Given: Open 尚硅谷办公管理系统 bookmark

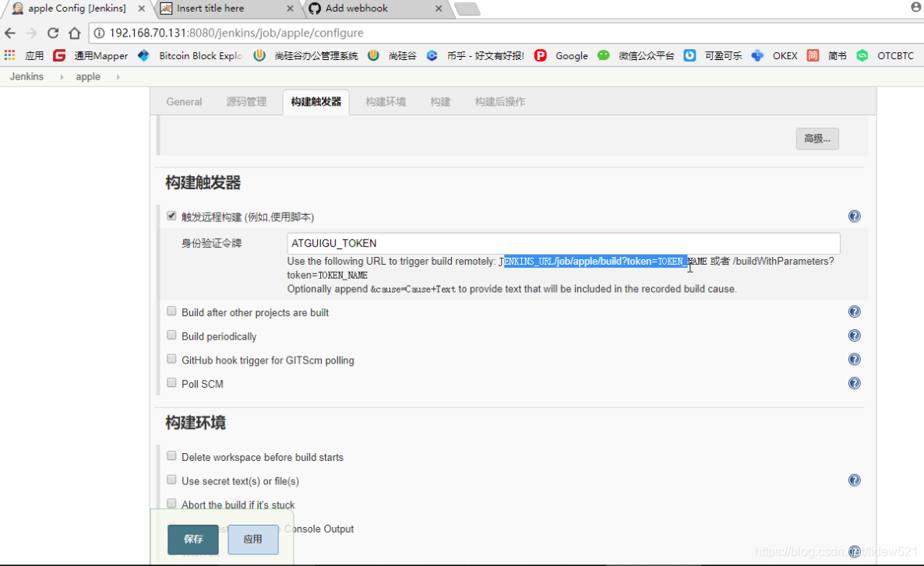Looking at the screenshot, I should (x=306, y=55).
